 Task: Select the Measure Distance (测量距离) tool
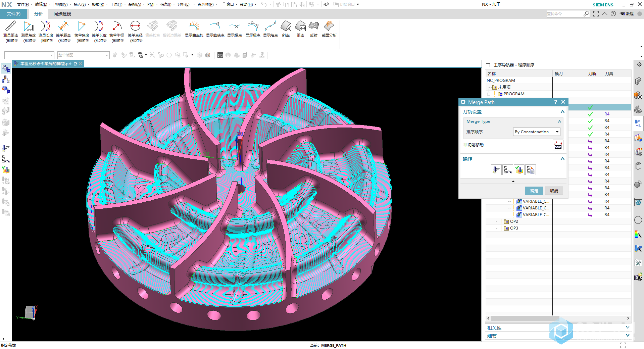(11, 32)
